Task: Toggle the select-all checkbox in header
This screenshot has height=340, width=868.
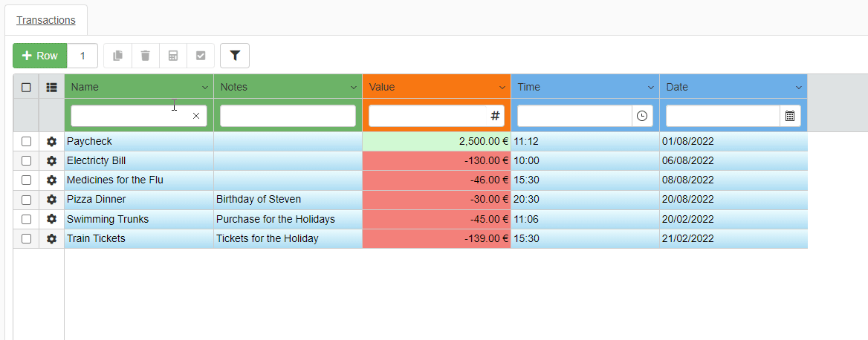Action: click(x=26, y=87)
